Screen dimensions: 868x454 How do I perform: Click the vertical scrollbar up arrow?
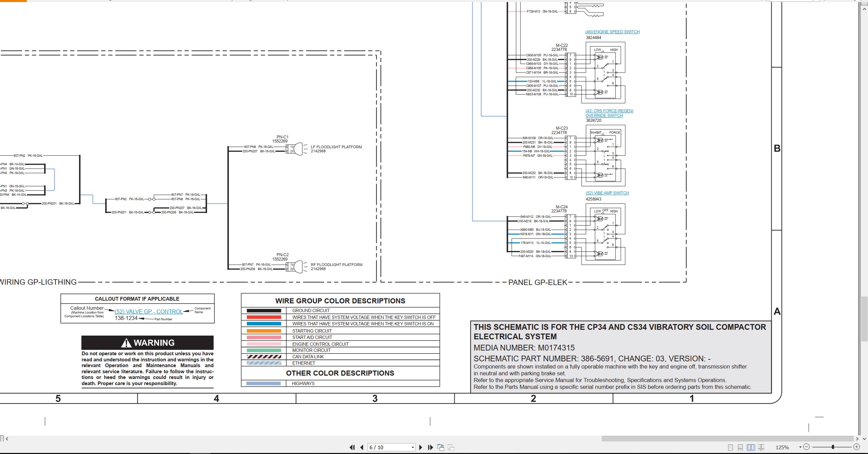click(x=864, y=9)
